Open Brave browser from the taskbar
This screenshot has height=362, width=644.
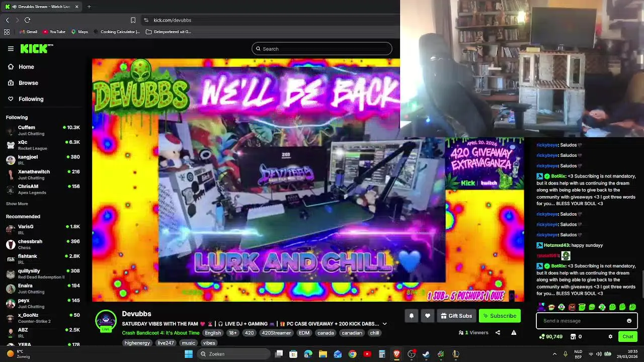point(396,354)
